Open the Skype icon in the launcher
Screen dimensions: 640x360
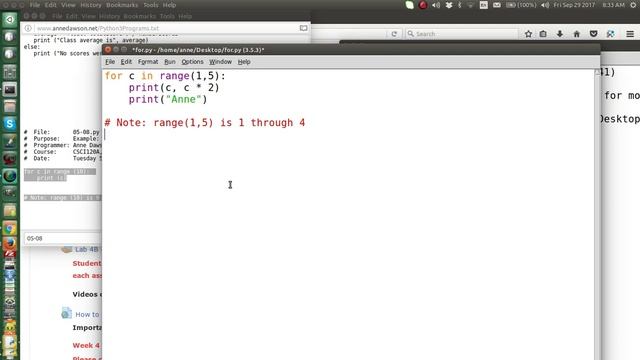click(9, 124)
